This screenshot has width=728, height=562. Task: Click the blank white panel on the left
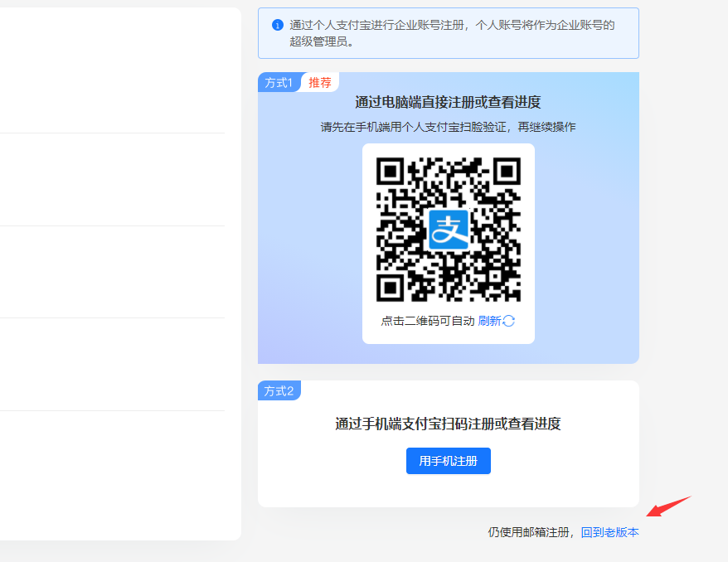pos(116,274)
